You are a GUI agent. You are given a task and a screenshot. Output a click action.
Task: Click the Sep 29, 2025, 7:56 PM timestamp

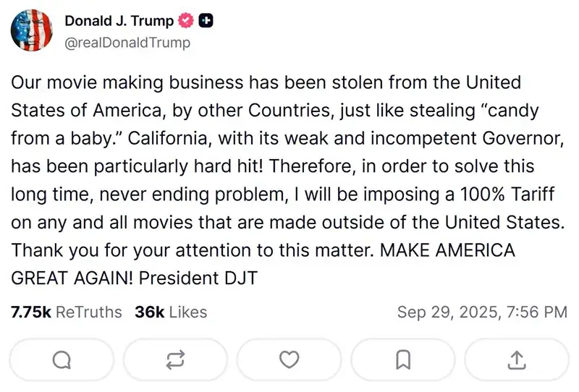tap(482, 312)
